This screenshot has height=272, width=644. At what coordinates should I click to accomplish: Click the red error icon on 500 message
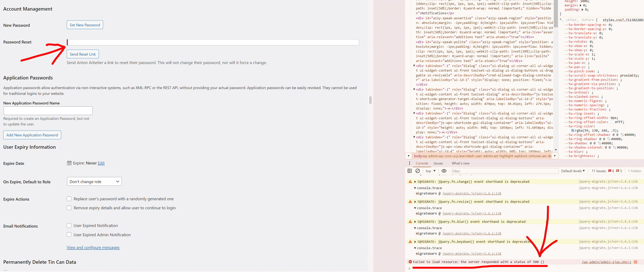410,262
